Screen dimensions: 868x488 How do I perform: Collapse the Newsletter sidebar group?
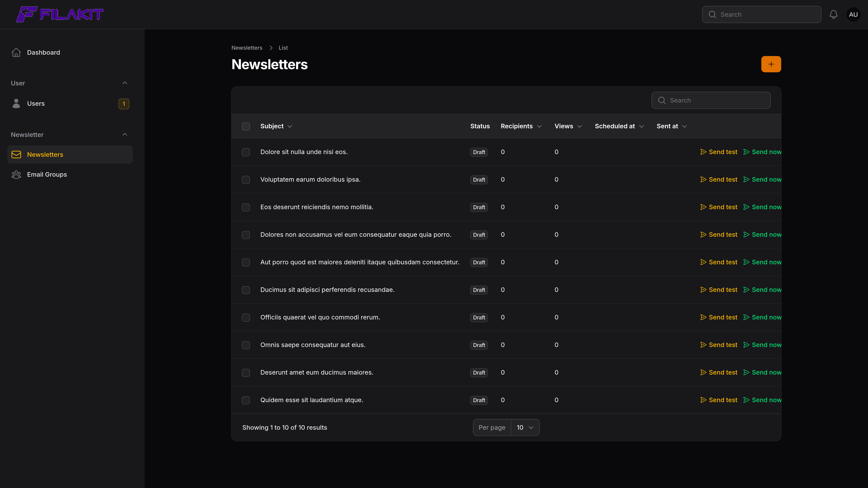pos(125,134)
